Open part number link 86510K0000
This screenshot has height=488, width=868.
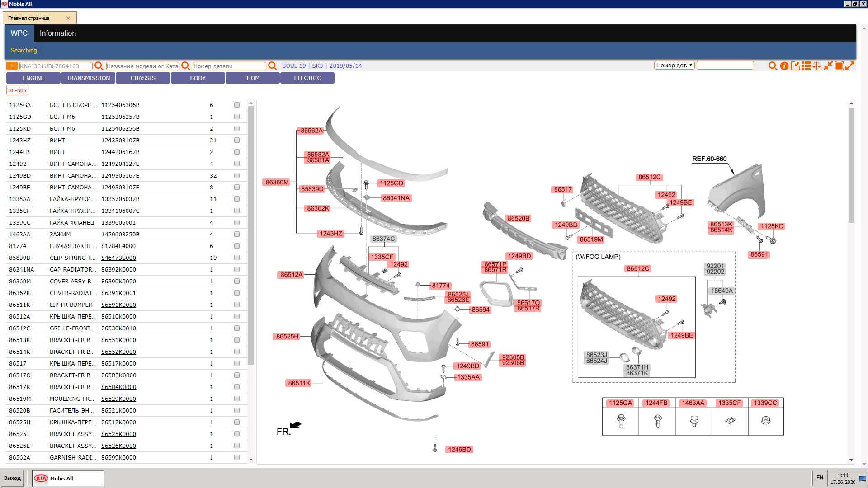tap(118, 316)
